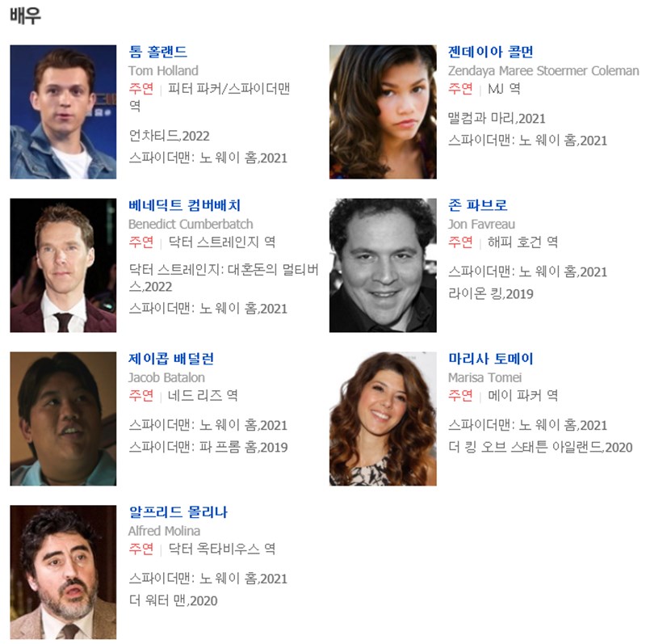This screenshot has height=644, width=646.
Task: Open the 제이콥 배덜런 actor link
Action: tap(171, 359)
